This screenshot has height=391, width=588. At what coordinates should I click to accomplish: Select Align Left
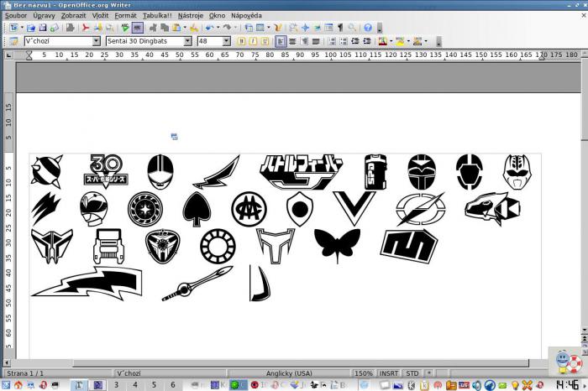pos(281,41)
